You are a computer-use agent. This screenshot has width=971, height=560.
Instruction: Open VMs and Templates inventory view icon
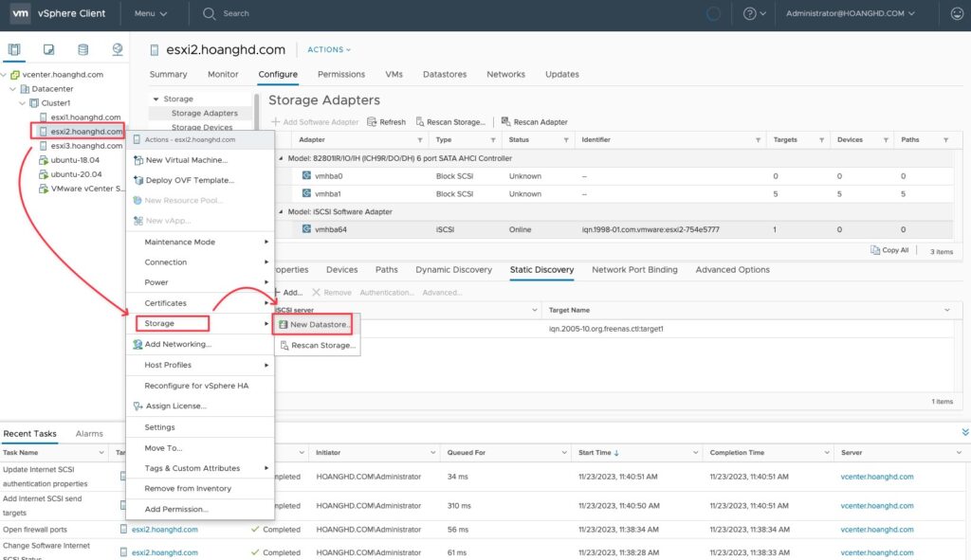coord(48,49)
